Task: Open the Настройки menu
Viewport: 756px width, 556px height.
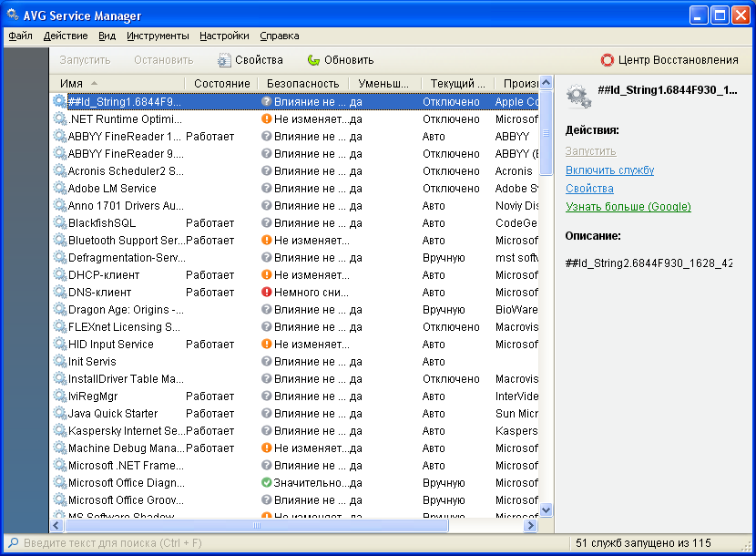Action: tap(224, 36)
